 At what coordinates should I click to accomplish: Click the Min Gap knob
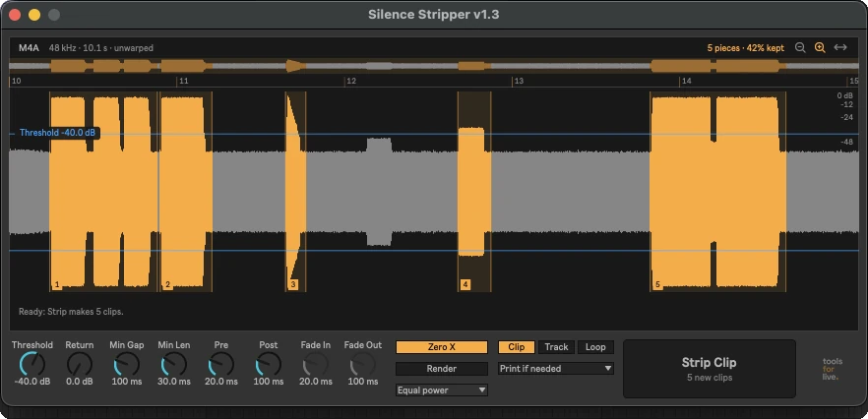click(127, 364)
